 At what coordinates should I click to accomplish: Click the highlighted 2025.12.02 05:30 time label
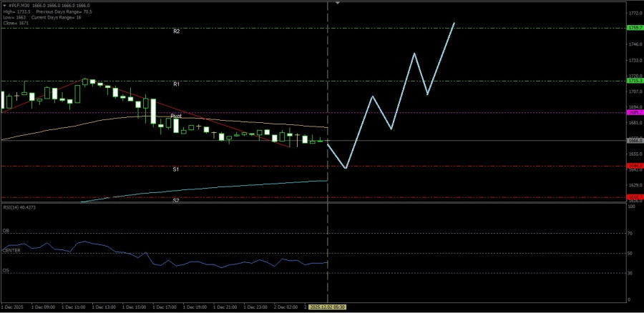pos(327,307)
